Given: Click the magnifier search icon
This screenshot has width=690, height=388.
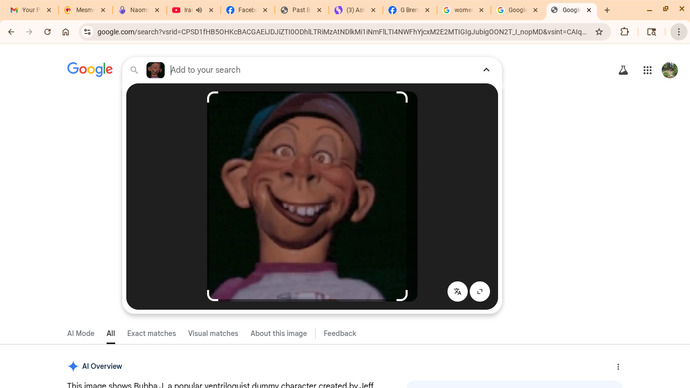Looking at the screenshot, I should [x=134, y=70].
